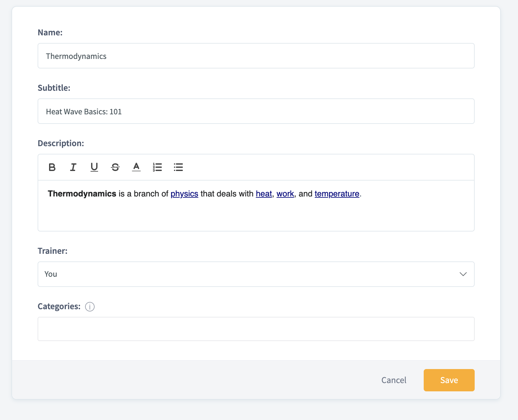Open the 'temperature' link
This screenshot has height=420, width=518.
coord(337,194)
